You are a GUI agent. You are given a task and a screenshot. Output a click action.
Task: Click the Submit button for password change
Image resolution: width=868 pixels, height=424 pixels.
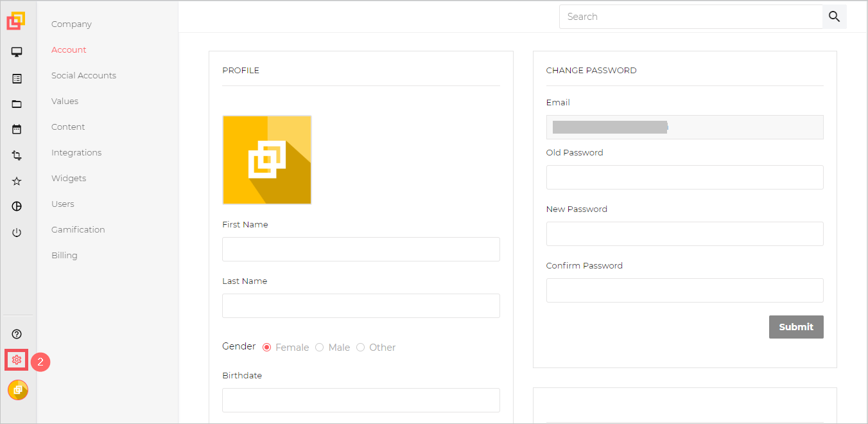coord(796,327)
